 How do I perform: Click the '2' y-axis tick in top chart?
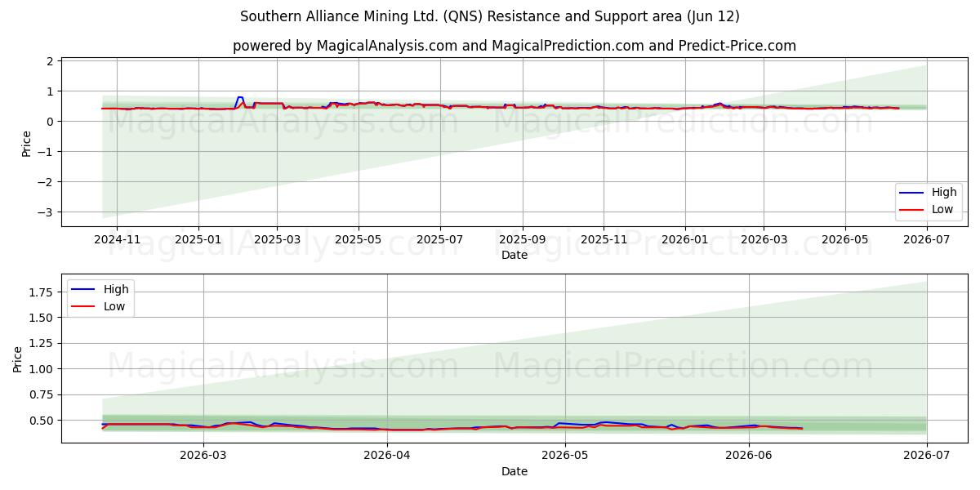(51, 61)
